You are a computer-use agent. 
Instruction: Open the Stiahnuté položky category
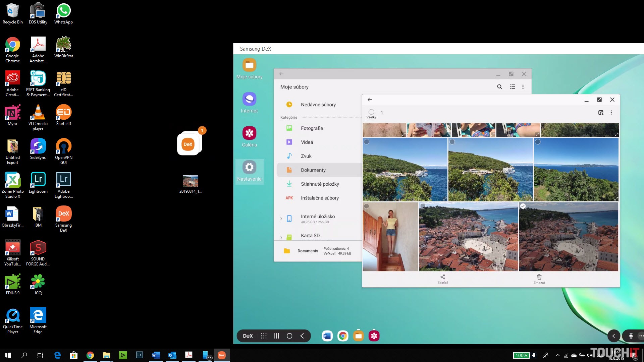tap(320, 184)
